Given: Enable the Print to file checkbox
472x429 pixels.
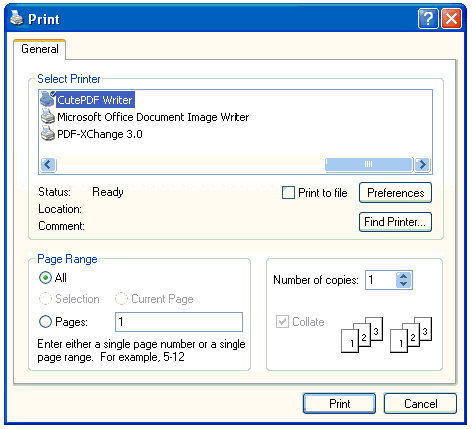Looking at the screenshot, I should pyautogui.click(x=288, y=193).
